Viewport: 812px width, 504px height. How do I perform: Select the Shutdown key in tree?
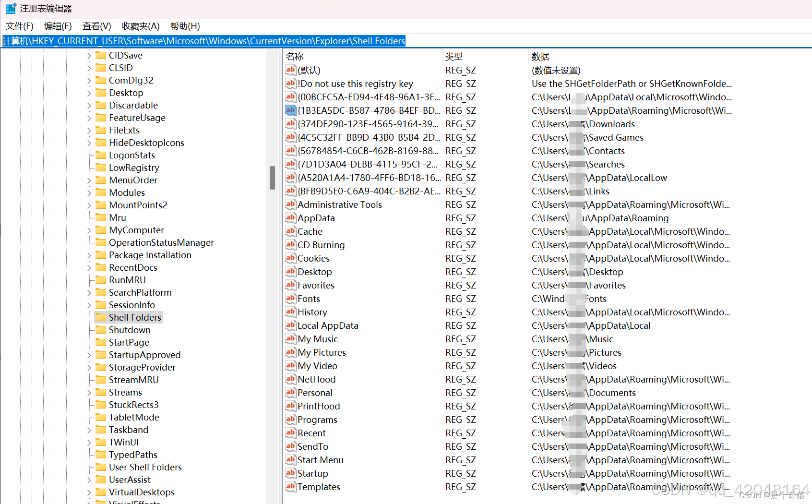pyautogui.click(x=130, y=330)
